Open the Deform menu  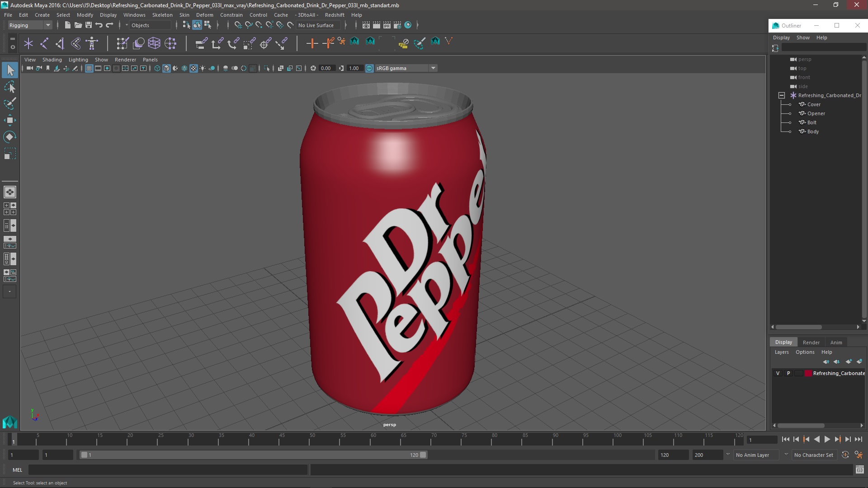click(x=204, y=15)
